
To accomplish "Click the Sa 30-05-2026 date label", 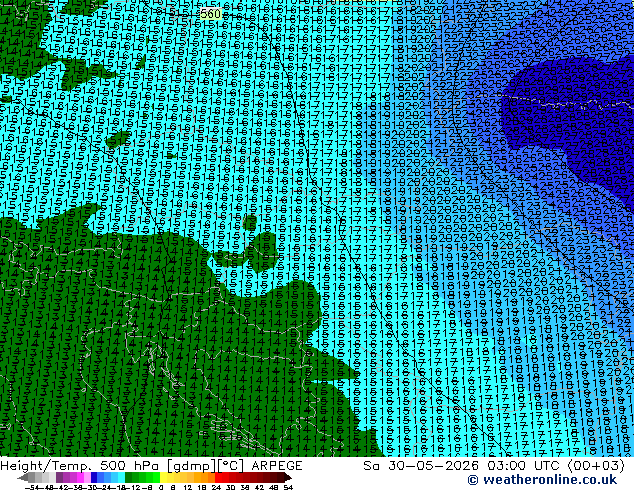I will (x=421, y=466).
